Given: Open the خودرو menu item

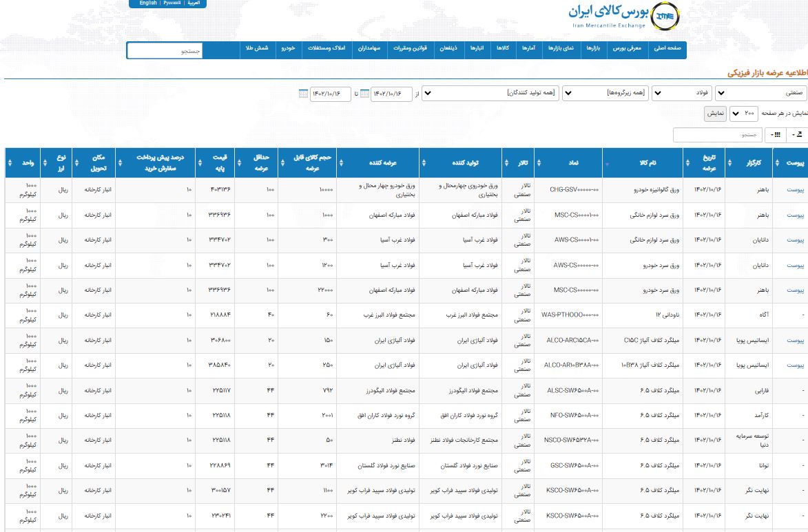Looking at the screenshot, I should 288,48.
